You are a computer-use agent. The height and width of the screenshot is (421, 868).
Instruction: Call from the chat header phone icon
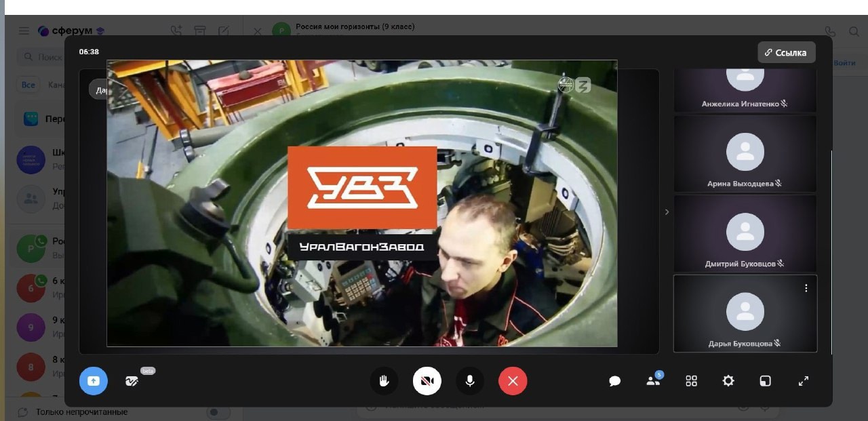pyautogui.click(x=830, y=31)
